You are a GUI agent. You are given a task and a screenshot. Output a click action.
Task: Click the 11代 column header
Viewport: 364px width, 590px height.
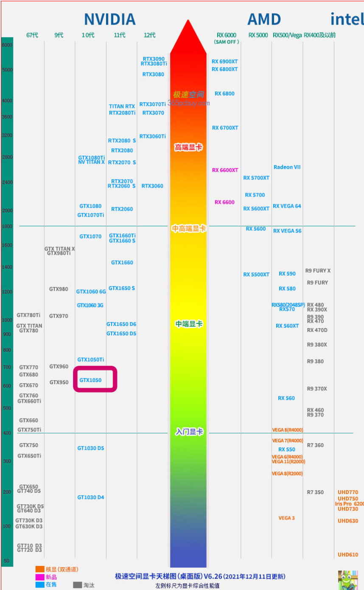point(120,35)
